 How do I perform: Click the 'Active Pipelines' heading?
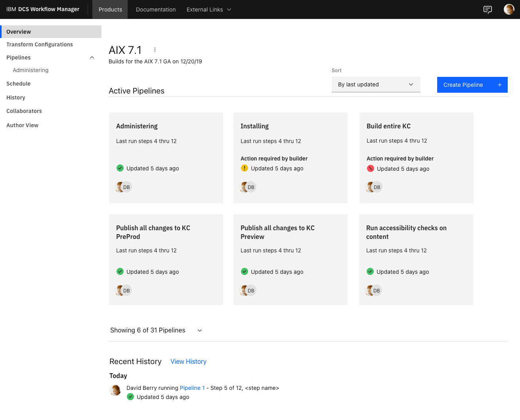pyautogui.click(x=136, y=91)
